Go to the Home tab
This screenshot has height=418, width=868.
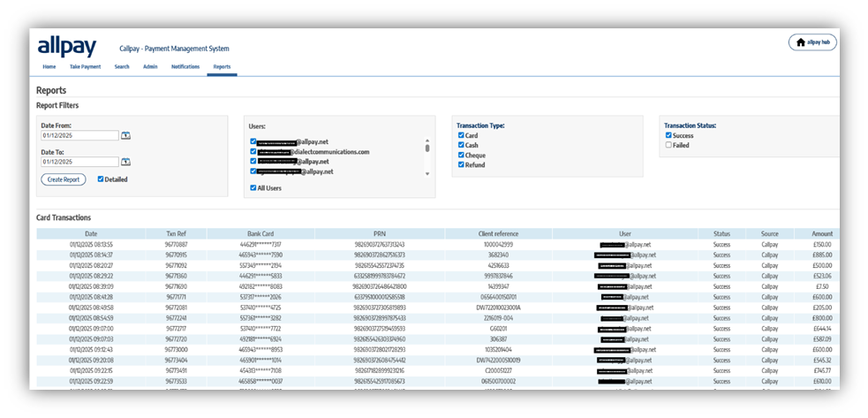coord(49,66)
